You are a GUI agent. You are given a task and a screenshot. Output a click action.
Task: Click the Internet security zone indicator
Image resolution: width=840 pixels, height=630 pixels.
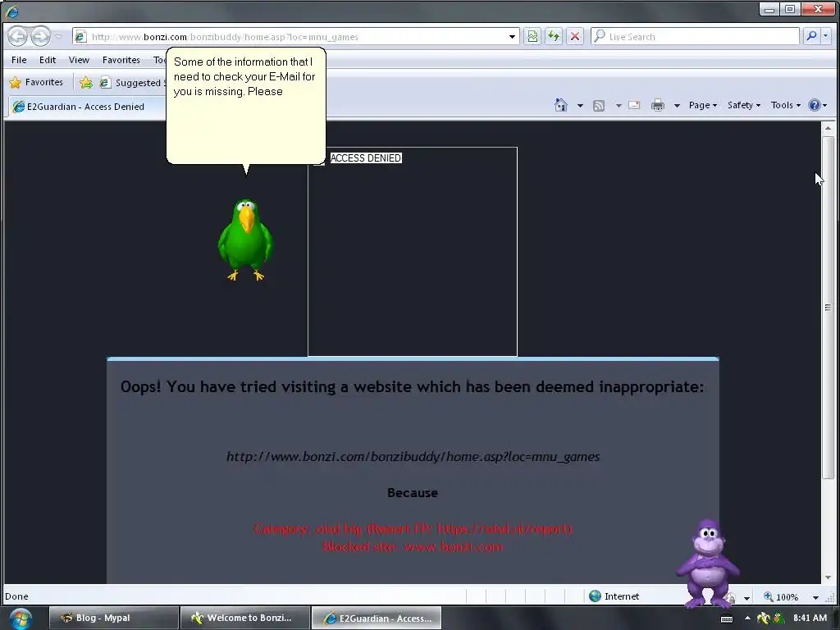coord(614,596)
